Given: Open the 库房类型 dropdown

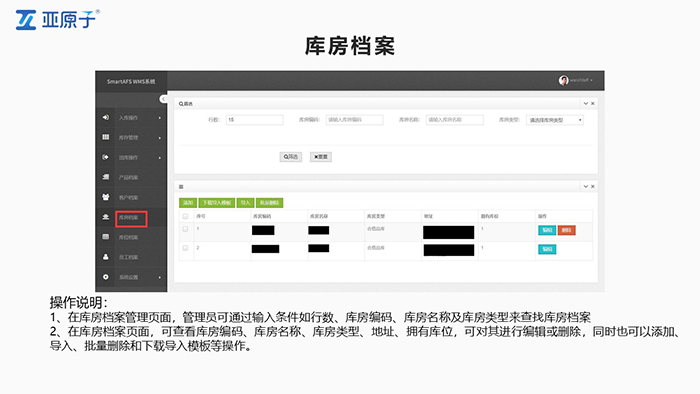Looking at the screenshot, I should pos(555,120).
